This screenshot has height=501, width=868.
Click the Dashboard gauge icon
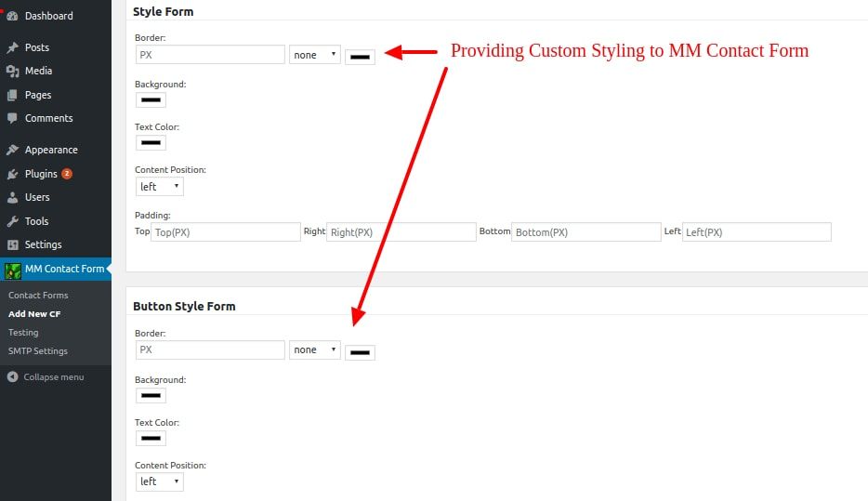coord(12,16)
